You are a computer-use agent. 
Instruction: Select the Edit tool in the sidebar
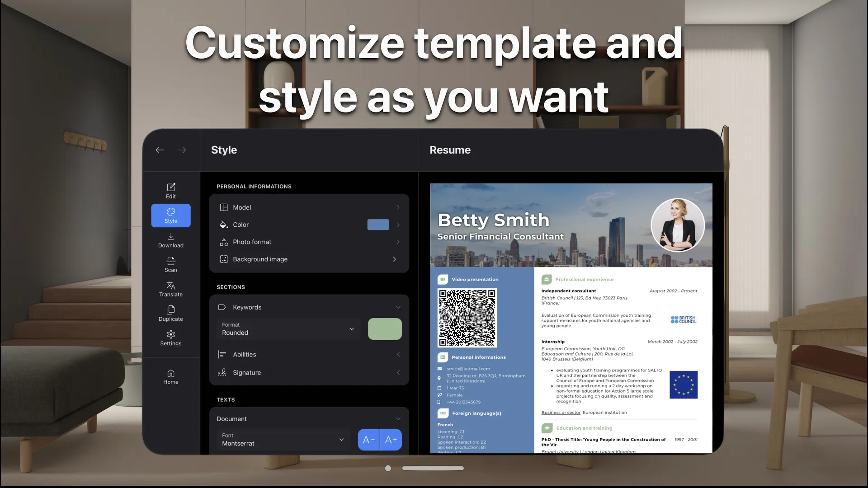click(x=170, y=190)
